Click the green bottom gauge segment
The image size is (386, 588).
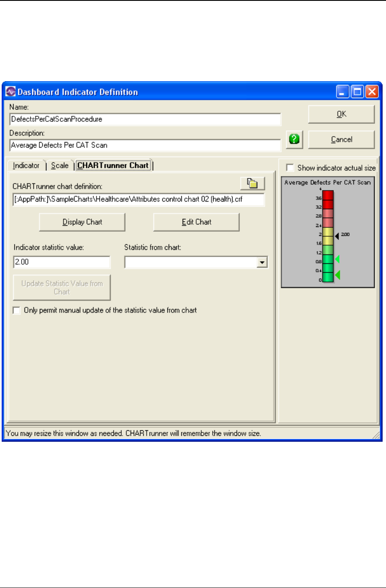tap(328, 278)
